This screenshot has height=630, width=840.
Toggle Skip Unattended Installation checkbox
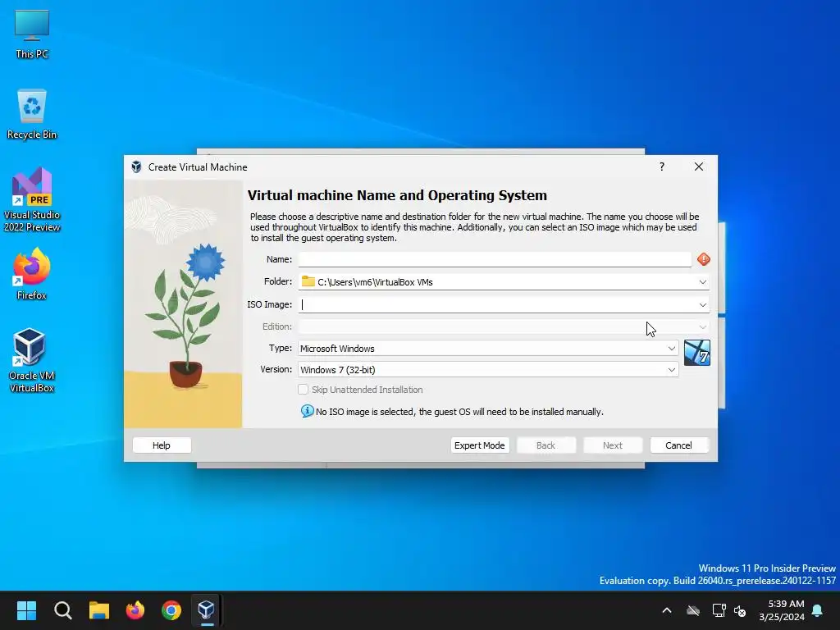coord(304,390)
